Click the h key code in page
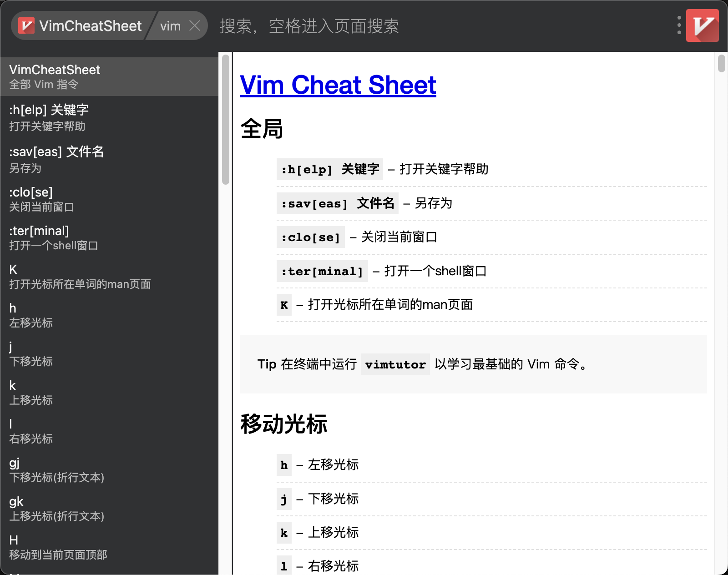The height and width of the screenshot is (575, 728). (284, 465)
